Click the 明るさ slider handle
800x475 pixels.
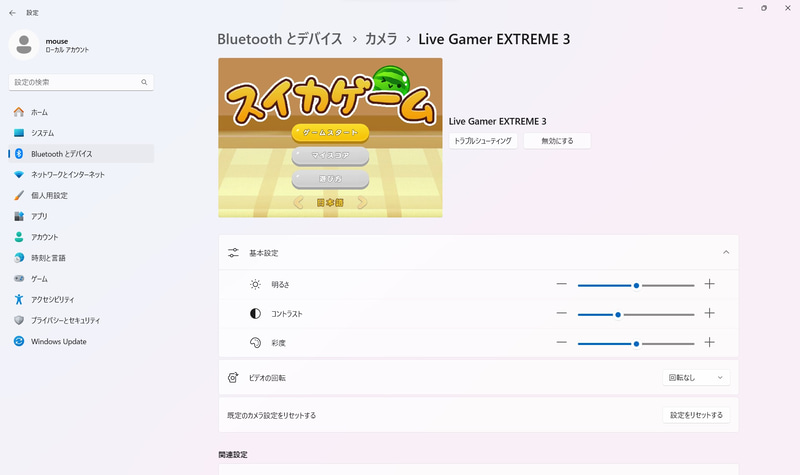click(636, 286)
